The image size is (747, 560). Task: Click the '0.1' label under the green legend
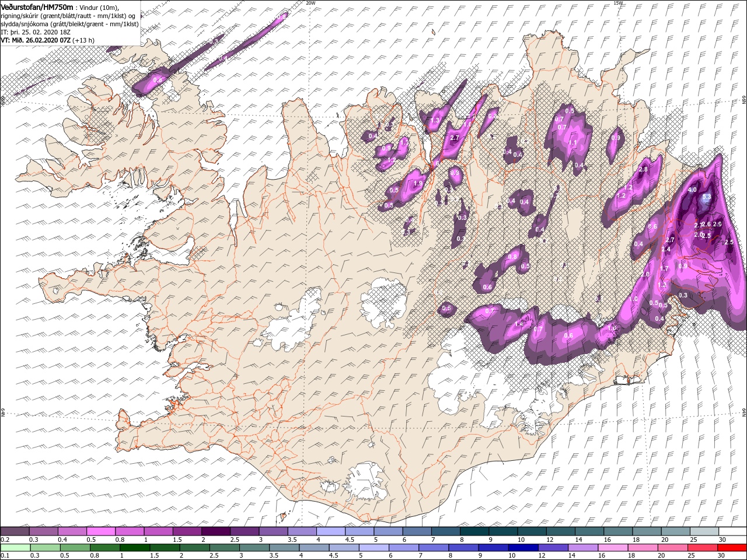point(4,556)
